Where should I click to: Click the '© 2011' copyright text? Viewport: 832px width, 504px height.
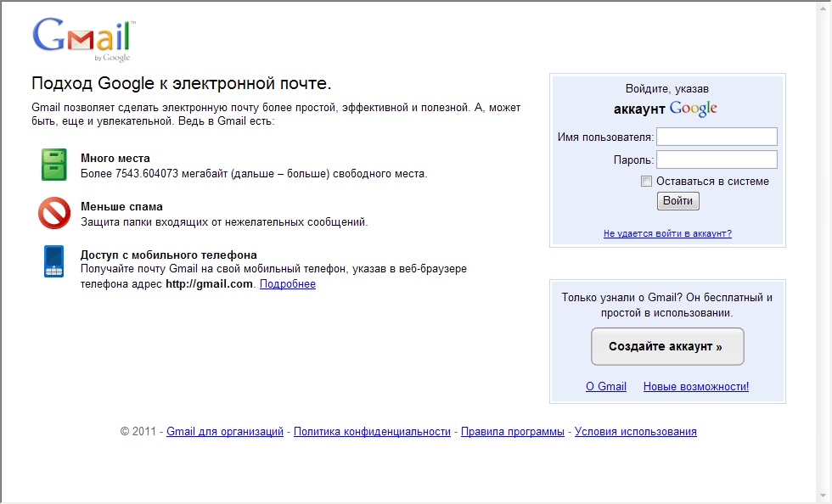pyautogui.click(x=138, y=432)
